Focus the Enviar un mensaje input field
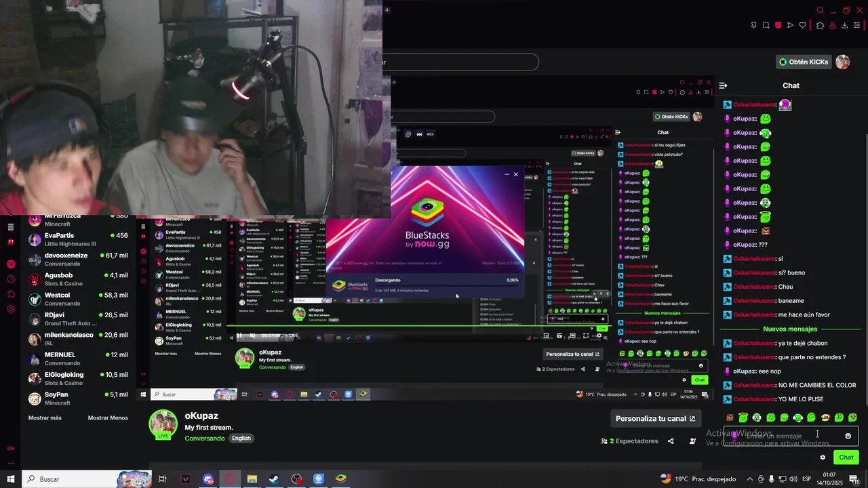Screen dimensions: 868x488 pyautogui.click(x=791, y=436)
